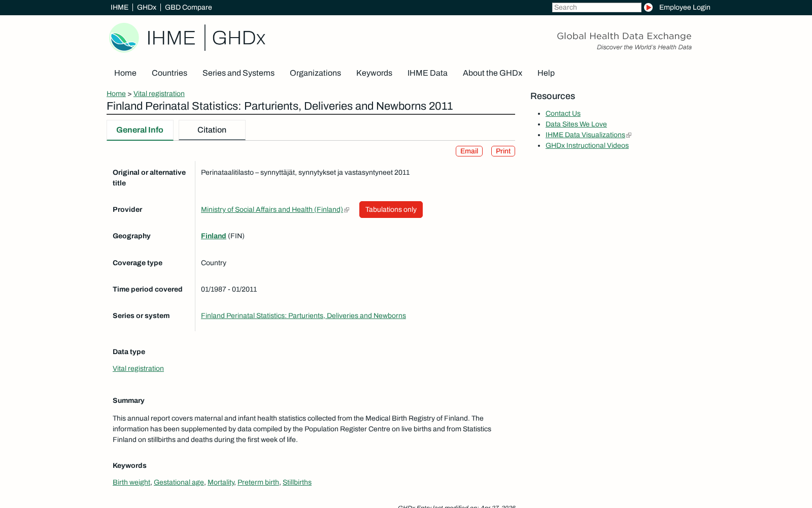The width and height of the screenshot is (812, 508).
Task: Switch to the Citation tab
Action: point(212,130)
